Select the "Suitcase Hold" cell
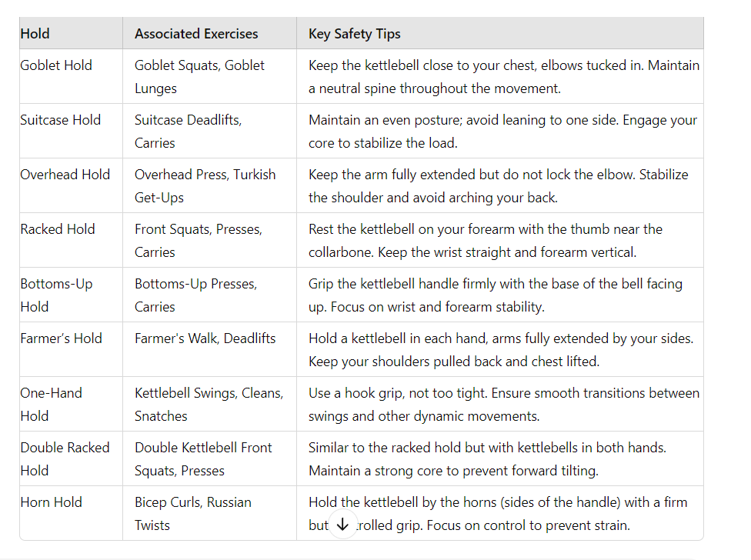 coord(60,120)
